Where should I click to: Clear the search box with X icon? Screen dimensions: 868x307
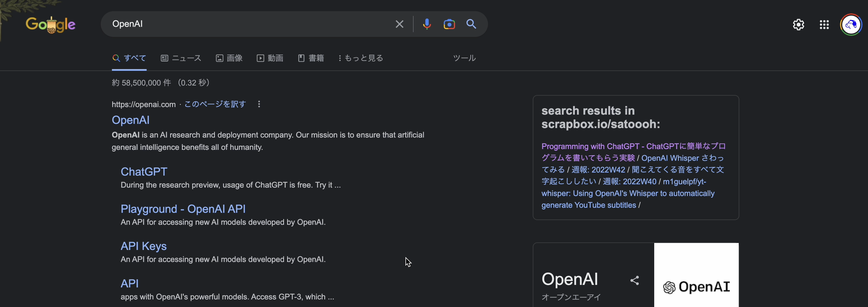coord(399,24)
